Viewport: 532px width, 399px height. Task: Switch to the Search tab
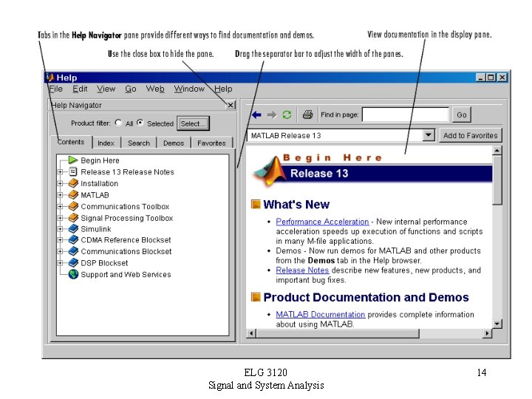[139, 143]
